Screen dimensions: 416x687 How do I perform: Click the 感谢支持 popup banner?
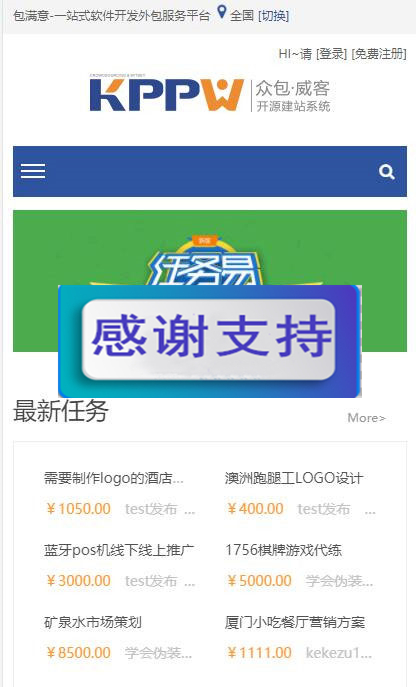(x=210, y=341)
